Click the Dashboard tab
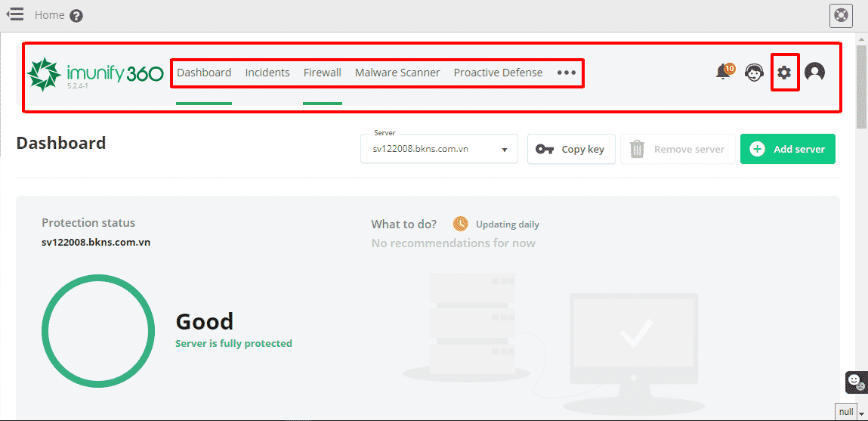868x421 pixels. pos(204,73)
